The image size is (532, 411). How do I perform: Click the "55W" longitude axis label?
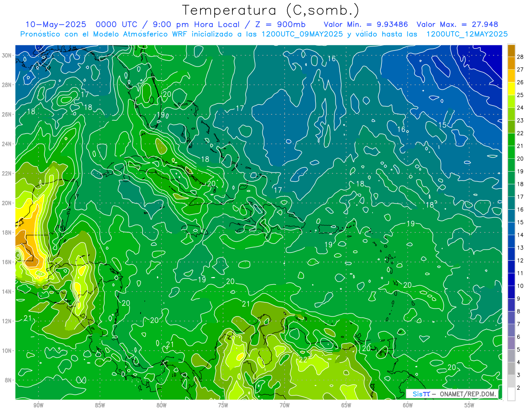click(469, 405)
